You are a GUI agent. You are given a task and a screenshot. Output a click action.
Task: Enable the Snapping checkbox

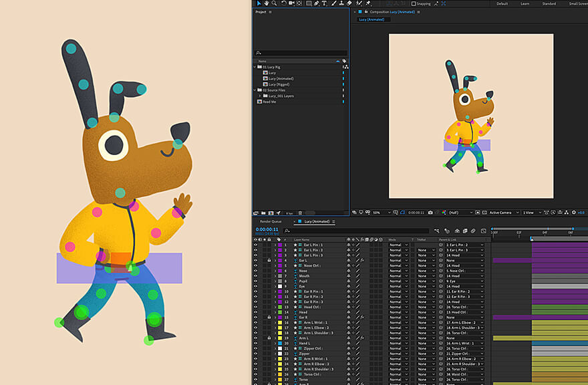point(414,3)
